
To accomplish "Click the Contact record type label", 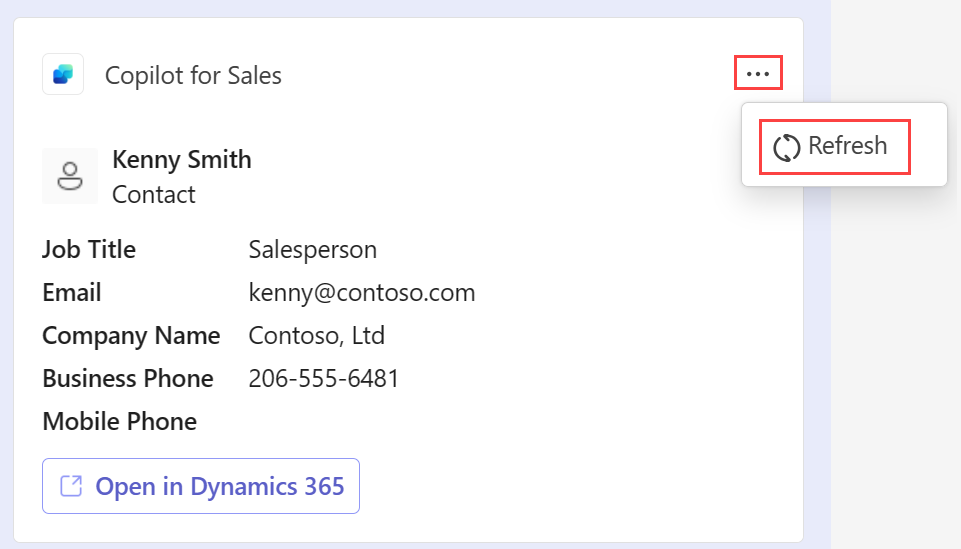I will 153,194.
